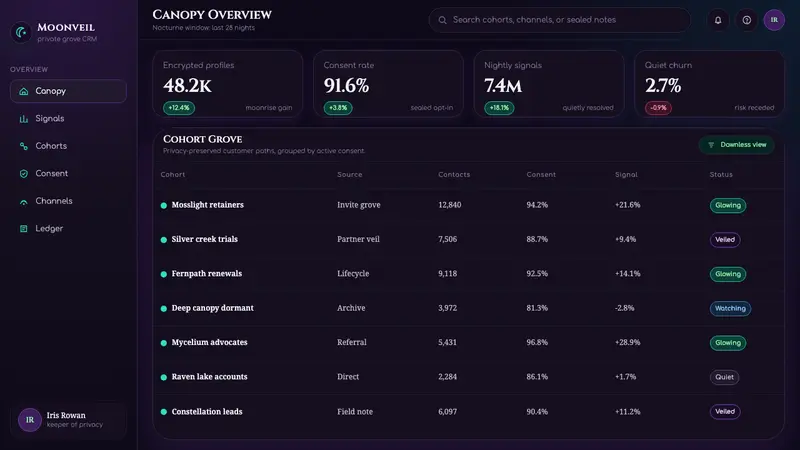This screenshot has height=450, width=800.
Task: Click Glowing status of Mosslight retainers
Action: (728, 205)
